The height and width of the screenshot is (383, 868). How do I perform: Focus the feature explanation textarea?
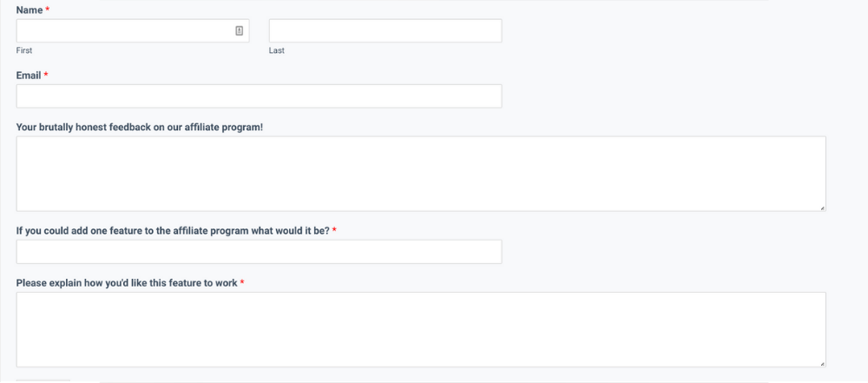(420, 329)
